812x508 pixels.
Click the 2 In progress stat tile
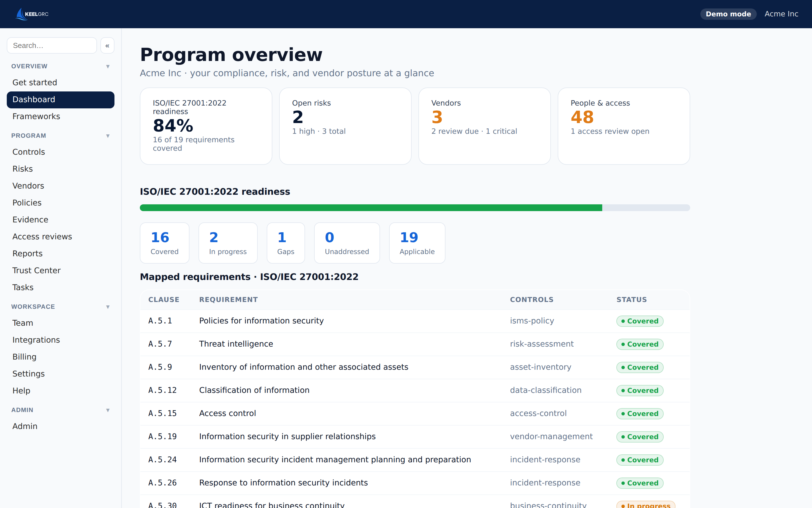click(228, 243)
